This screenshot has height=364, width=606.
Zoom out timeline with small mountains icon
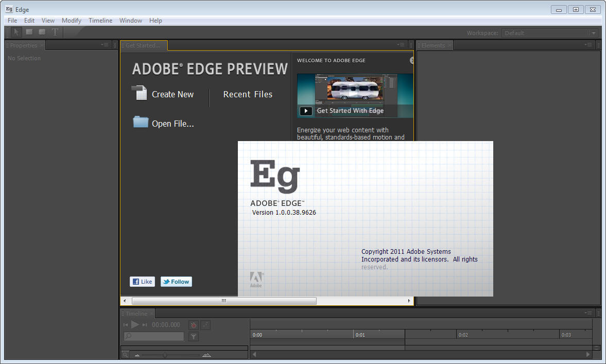pos(137,355)
